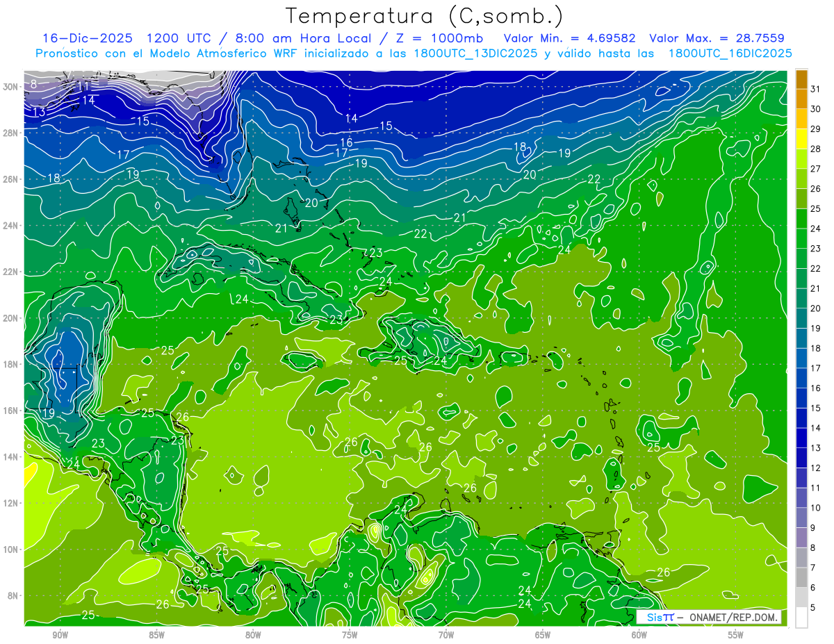Image resolution: width=834 pixels, height=644 pixels.
Task: Click the "11" contour label on the map
Action: [x=83, y=86]
